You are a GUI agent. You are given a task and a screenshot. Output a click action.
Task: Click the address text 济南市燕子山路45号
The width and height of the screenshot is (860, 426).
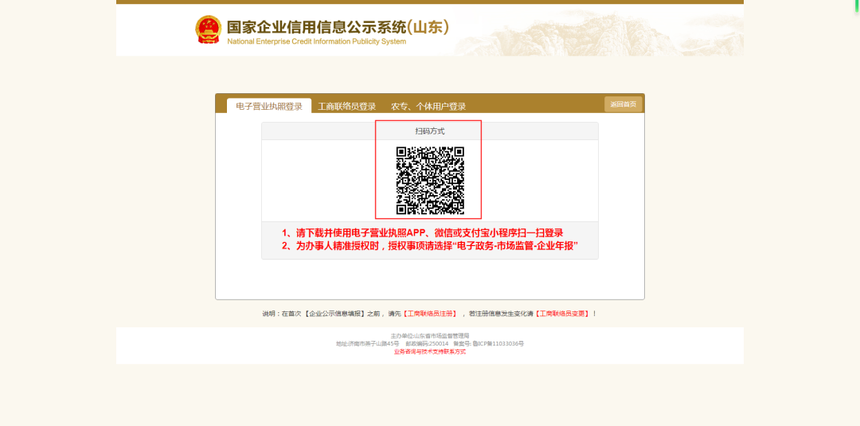pyautogui.click(x=367, y=344)
